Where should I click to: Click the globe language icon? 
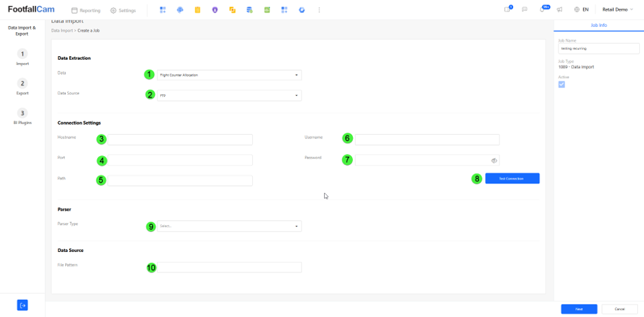(577, 10)
